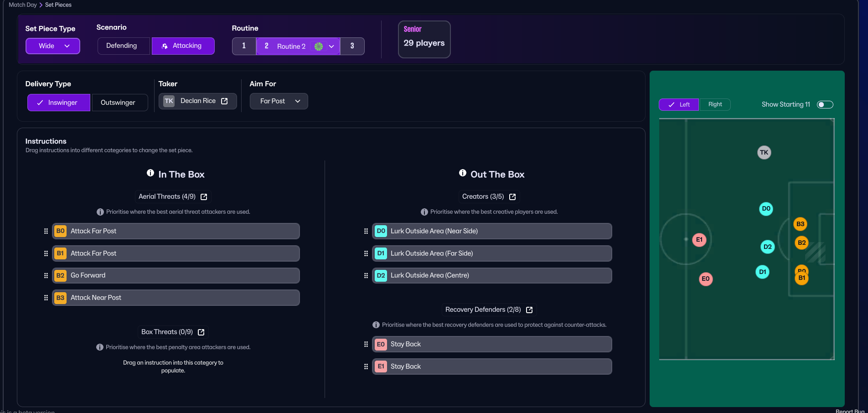868x413 pixels.
Task: Open the Aim For Far Post dropdown
Action: pos(279,101)
